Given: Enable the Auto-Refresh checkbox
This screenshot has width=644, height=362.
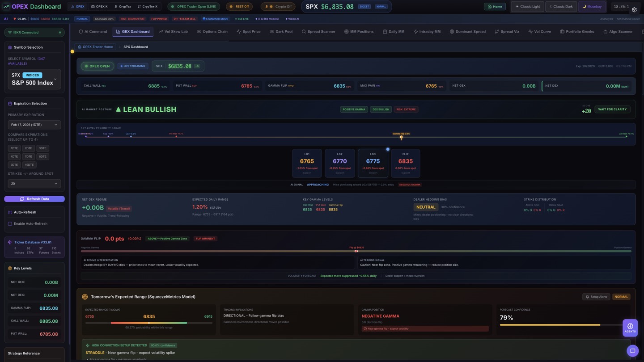Looking at the screenshot, I should point(10,223).
